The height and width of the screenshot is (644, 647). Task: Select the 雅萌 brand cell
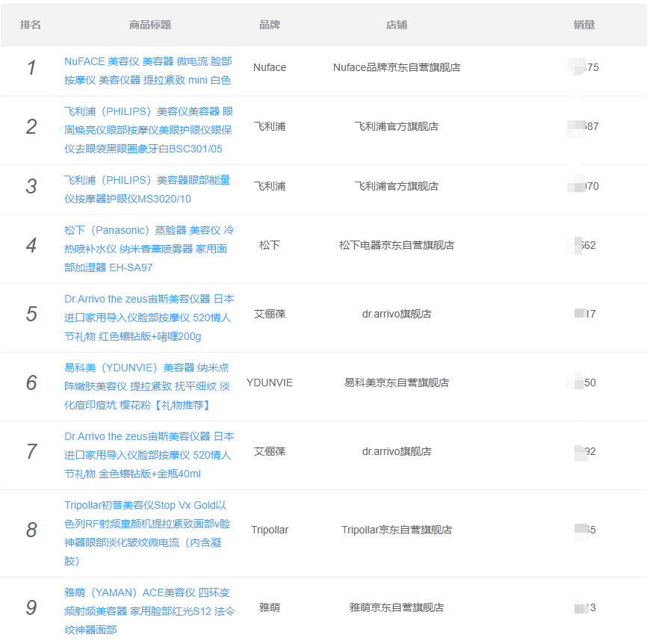tap(270, 607)
